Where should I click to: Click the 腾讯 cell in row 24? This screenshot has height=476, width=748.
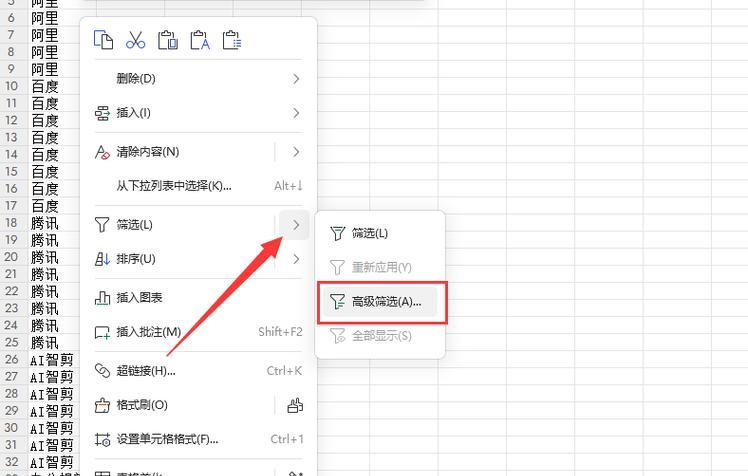tap(54, 325)
